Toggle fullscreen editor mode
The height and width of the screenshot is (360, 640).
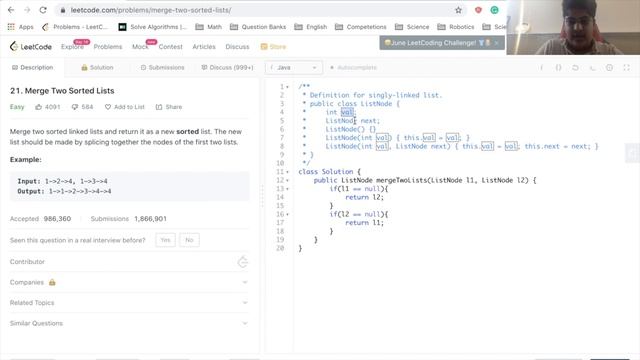(x=627, y=68)
